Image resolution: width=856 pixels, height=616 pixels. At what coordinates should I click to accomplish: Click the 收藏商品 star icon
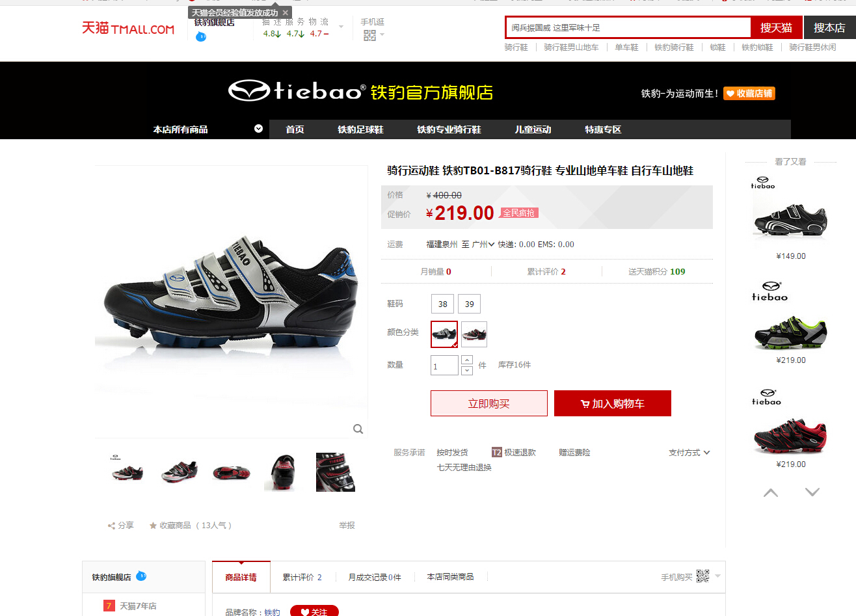tap(153, 526)
